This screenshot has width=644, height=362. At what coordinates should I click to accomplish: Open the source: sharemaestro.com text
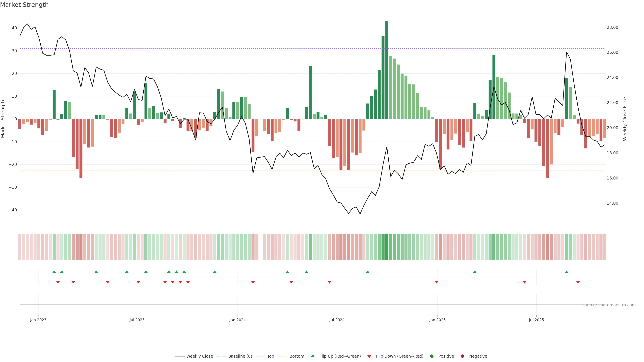(x=609, y=305)
